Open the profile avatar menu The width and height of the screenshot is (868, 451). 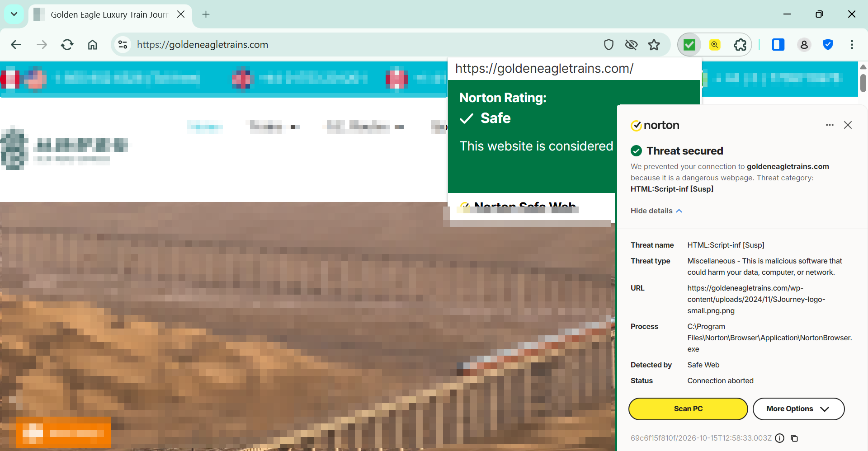tap(804, 45)
